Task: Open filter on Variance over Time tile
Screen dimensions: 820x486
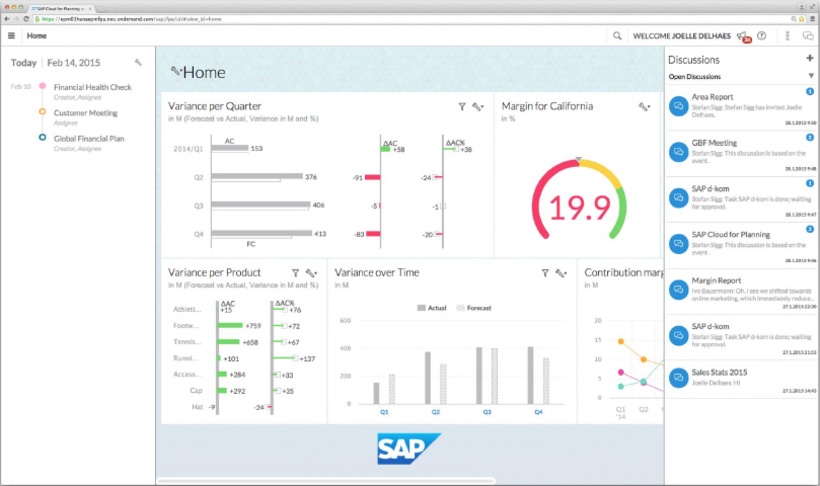Action: [x=545, y=273]
